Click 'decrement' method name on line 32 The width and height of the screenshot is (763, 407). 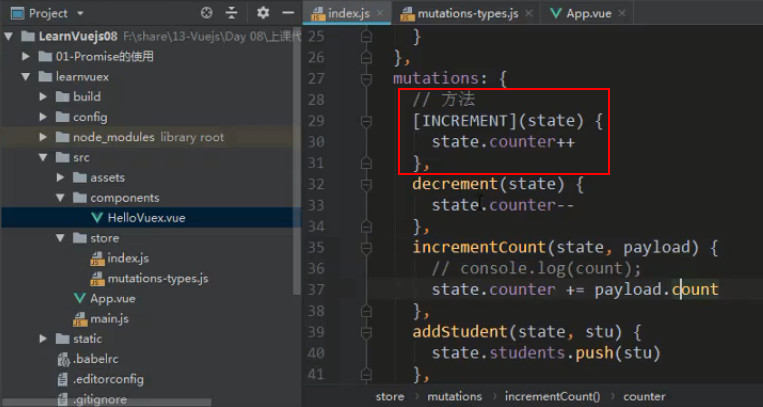pyautogui.click(x=454, y=184)
